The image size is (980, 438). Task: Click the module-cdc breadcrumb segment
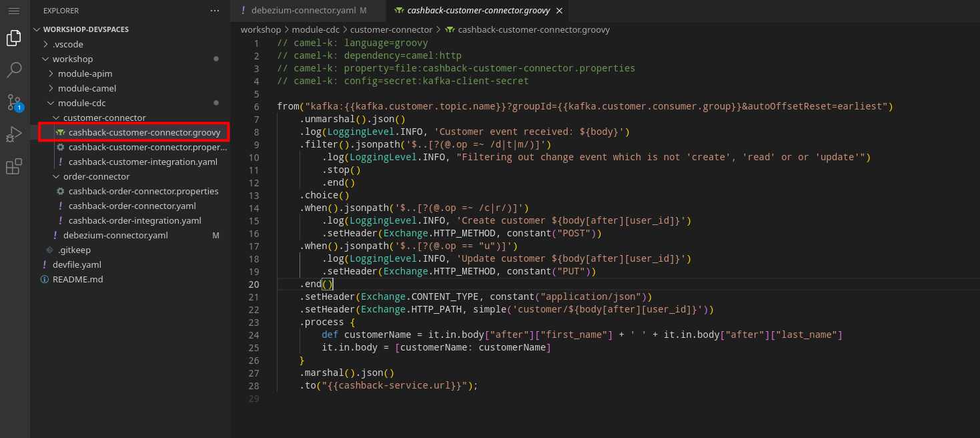point(316,29)
